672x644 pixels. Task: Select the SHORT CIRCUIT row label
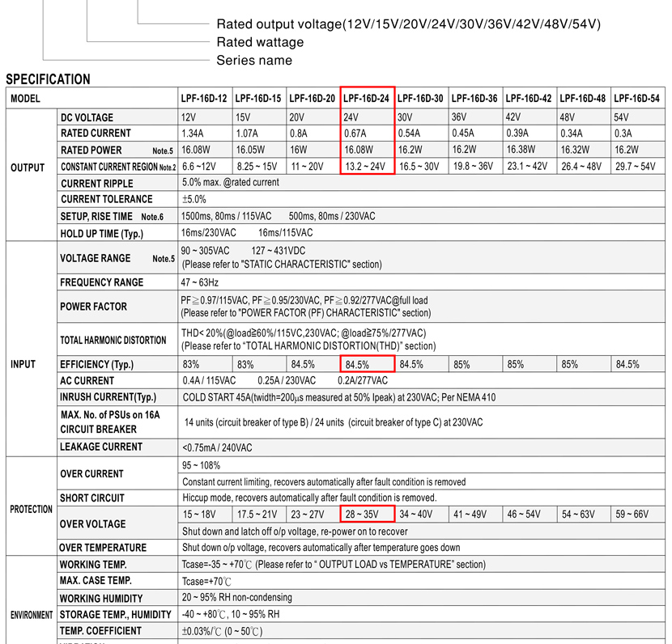[92, 498]
